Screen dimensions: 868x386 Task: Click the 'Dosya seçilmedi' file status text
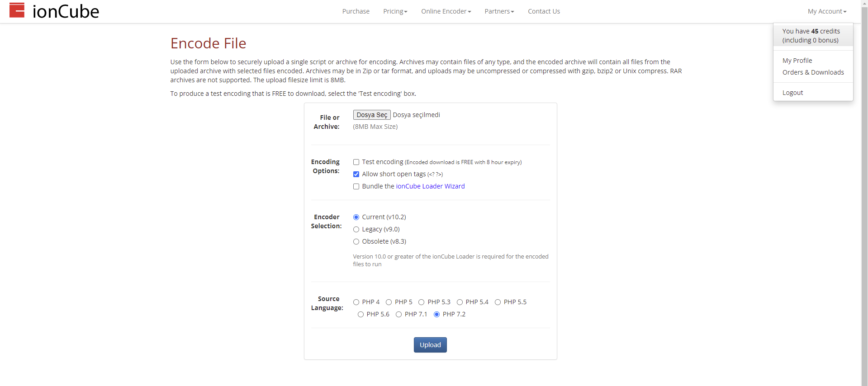pyautogui.click(x=416, y=115)
